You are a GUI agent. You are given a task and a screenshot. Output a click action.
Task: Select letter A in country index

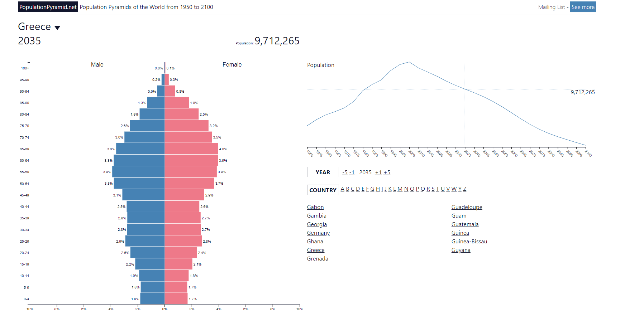[x=342, y=189]
